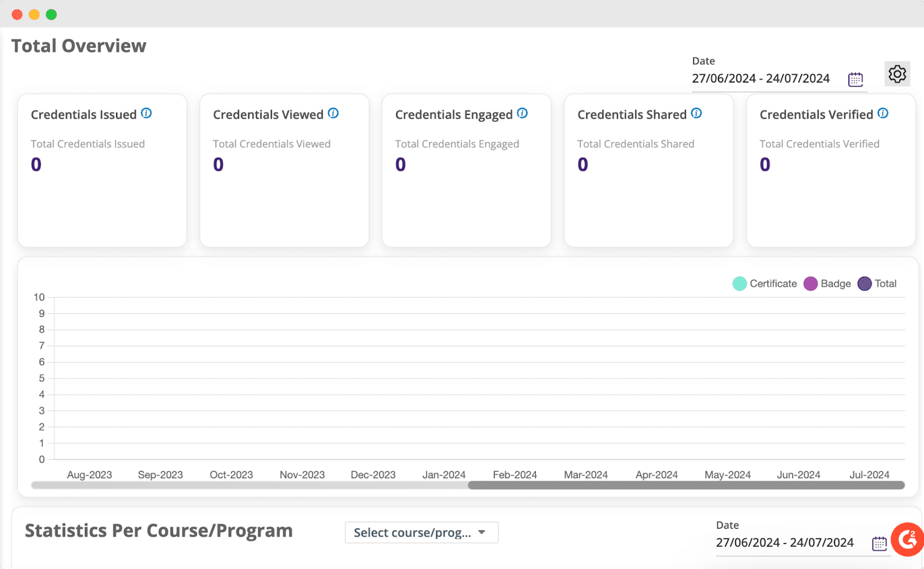Click the Credentials Issued card title

[84, 114]
